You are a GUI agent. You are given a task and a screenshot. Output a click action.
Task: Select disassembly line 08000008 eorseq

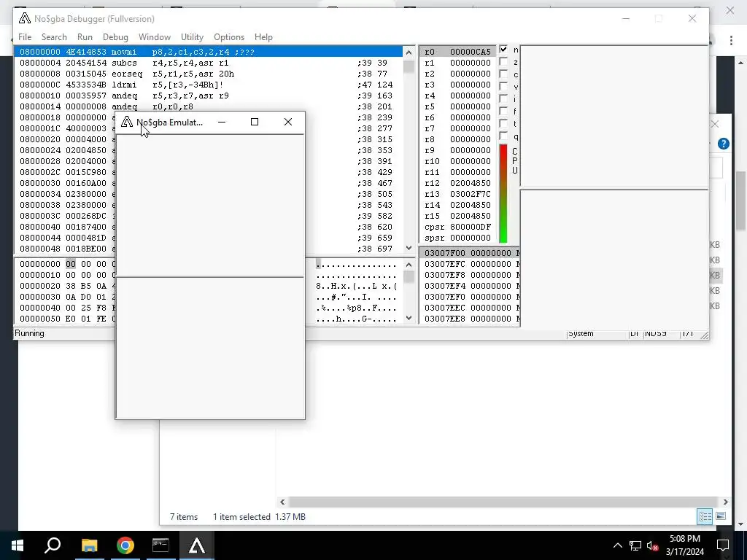pos(208,74)
